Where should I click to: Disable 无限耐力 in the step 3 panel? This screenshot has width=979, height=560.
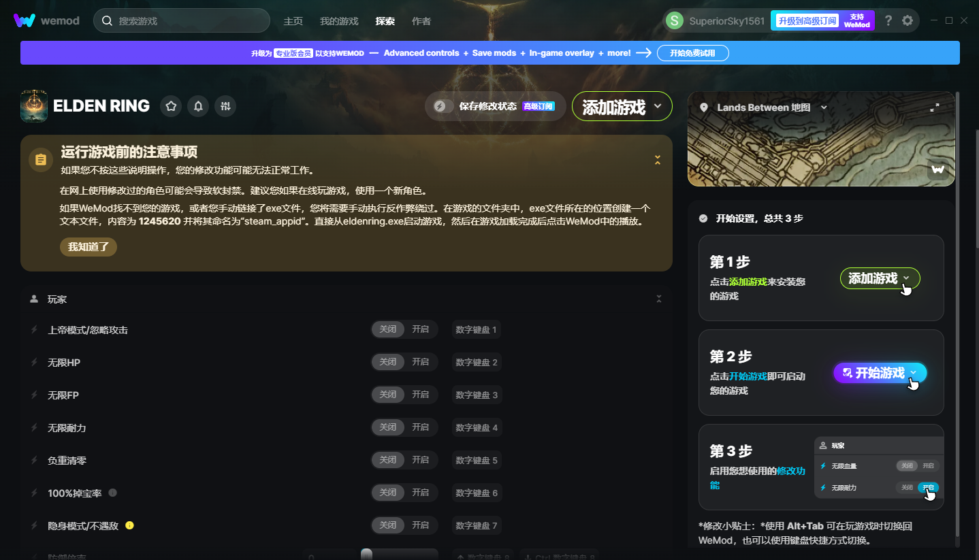coord(908,487)
